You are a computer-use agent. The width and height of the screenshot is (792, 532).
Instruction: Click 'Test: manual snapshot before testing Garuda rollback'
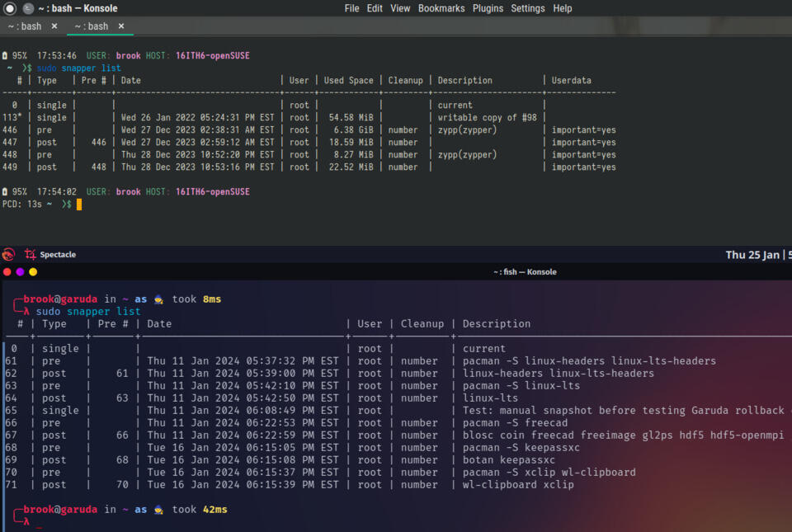pyautogui.click(x=624, y=411)
